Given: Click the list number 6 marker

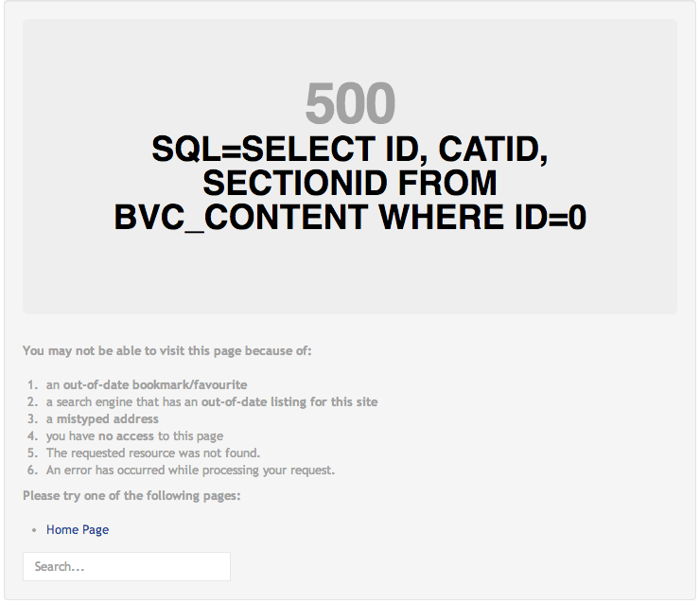Looking at the screenshot, I should point(32,470).
